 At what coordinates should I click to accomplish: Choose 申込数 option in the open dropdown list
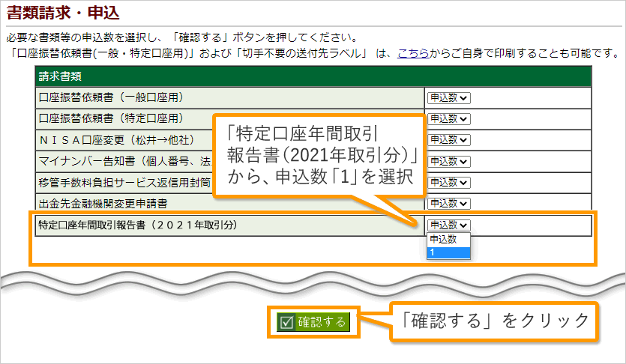(448, 240)
